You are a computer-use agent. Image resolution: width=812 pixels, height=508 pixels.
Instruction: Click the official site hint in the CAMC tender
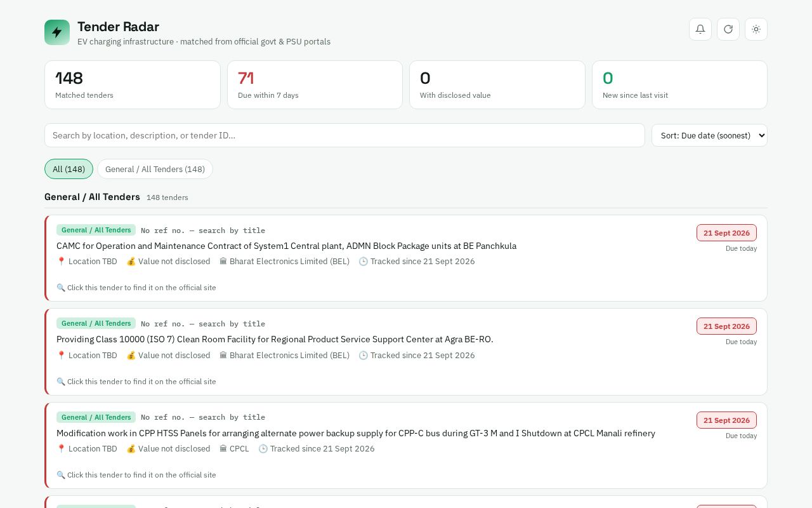[136, 288]
